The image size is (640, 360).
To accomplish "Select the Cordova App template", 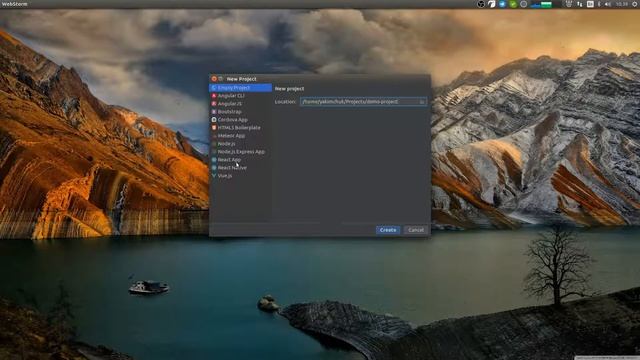I will [x=240, y=120].
